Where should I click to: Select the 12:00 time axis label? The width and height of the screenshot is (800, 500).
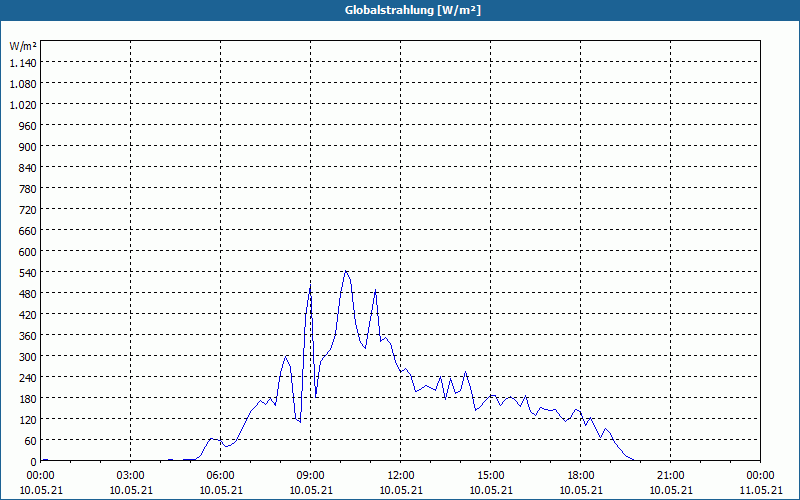401,476
